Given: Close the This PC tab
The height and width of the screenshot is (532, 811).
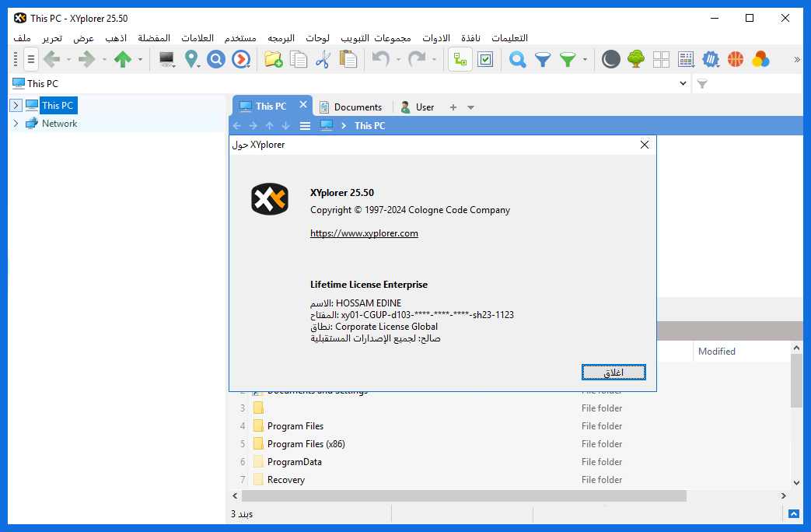Looking at the screenshot, I should (303, 105).
